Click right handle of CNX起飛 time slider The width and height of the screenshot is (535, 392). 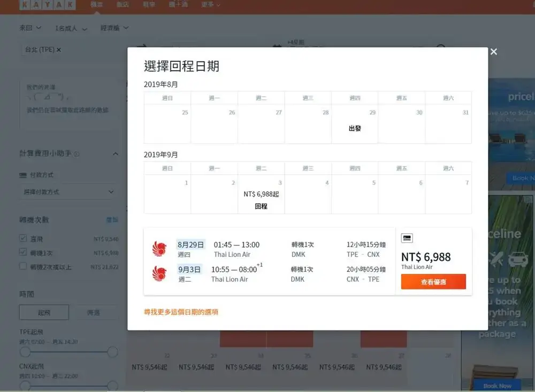tap(112, 386)
